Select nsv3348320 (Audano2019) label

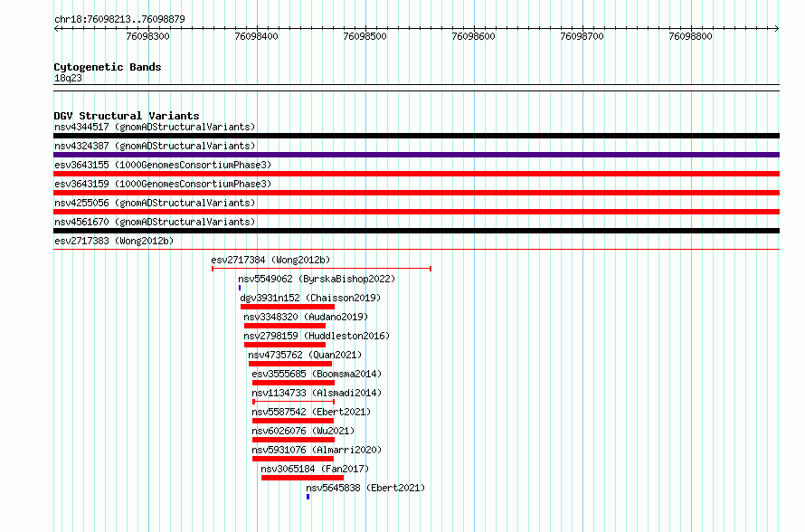[x=306, y=317]
